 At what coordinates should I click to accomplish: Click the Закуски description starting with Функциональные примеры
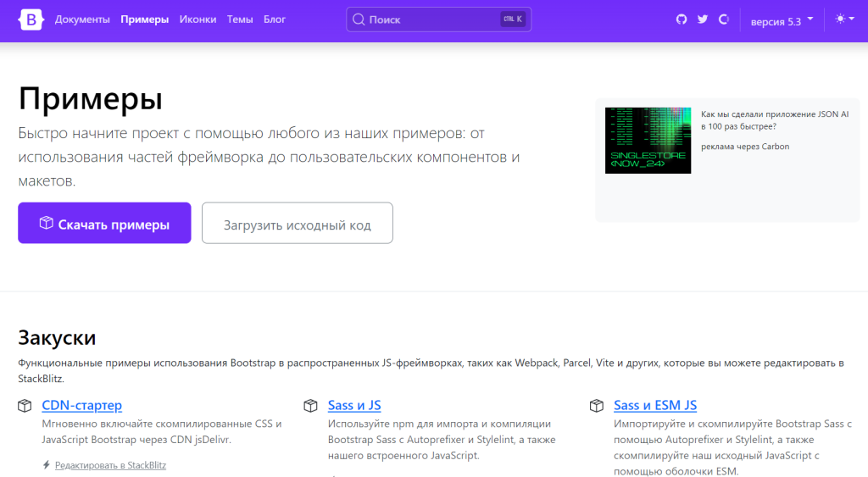431,371
